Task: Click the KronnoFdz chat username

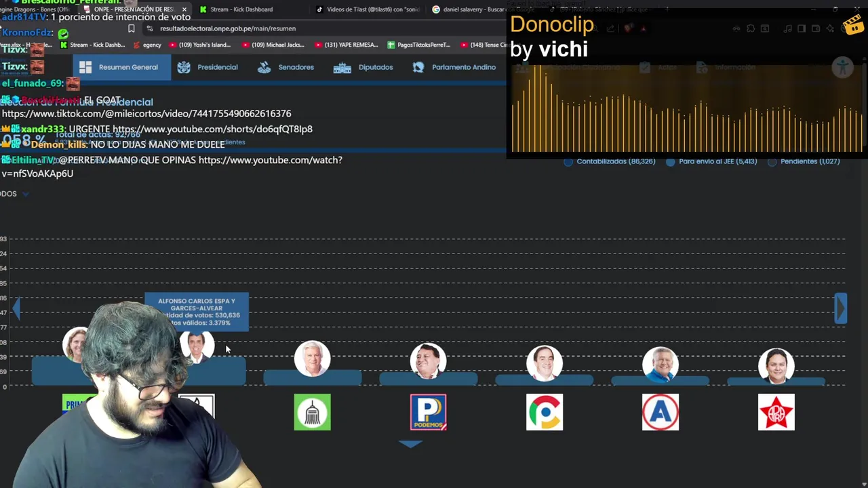Action: [27, 33]
